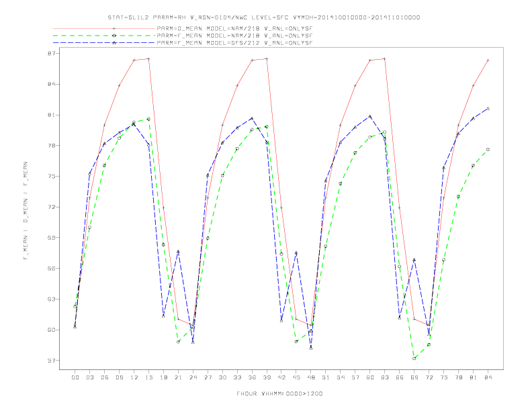Click x-axis forecast hour label 57
Image resolution: width=532 pixels, height=411 pixels.
click(x=355, y=377)
